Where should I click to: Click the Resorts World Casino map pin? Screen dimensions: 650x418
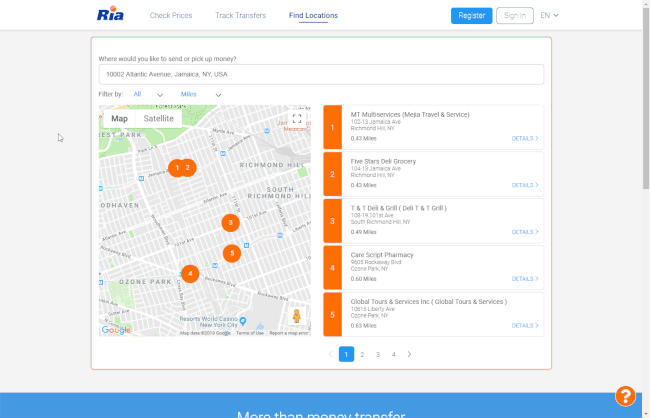[x=243, y=321]
